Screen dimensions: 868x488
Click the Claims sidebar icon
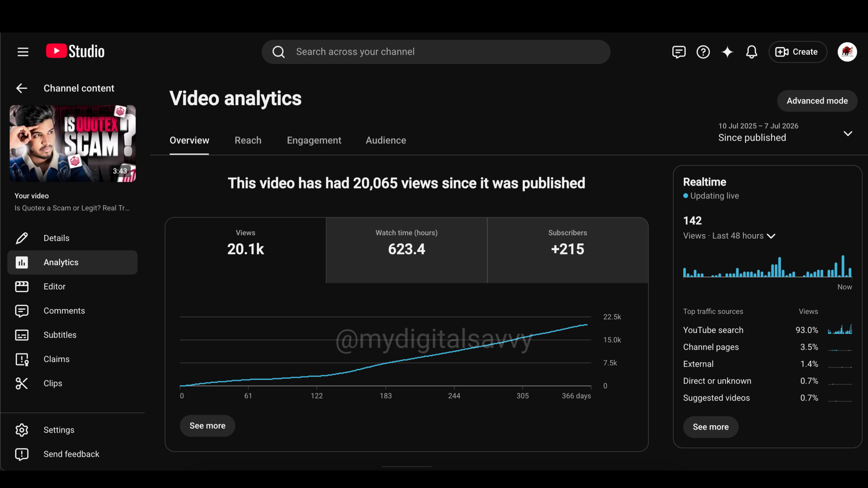[22, 359]
